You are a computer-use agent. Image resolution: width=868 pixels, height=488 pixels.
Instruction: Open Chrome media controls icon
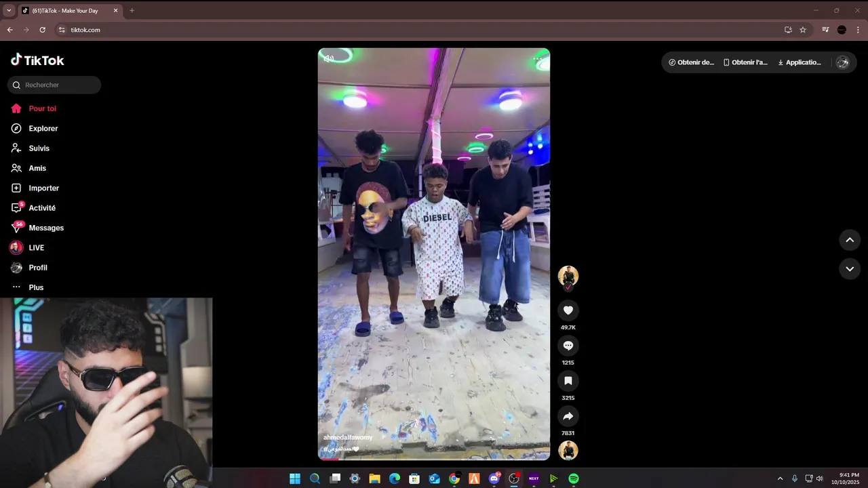coord(825,30)
